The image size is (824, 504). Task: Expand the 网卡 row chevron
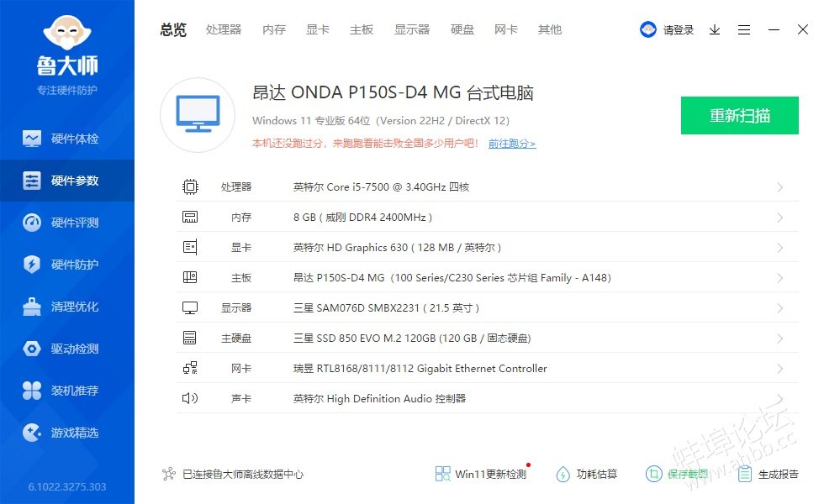[x=780, y=369]
